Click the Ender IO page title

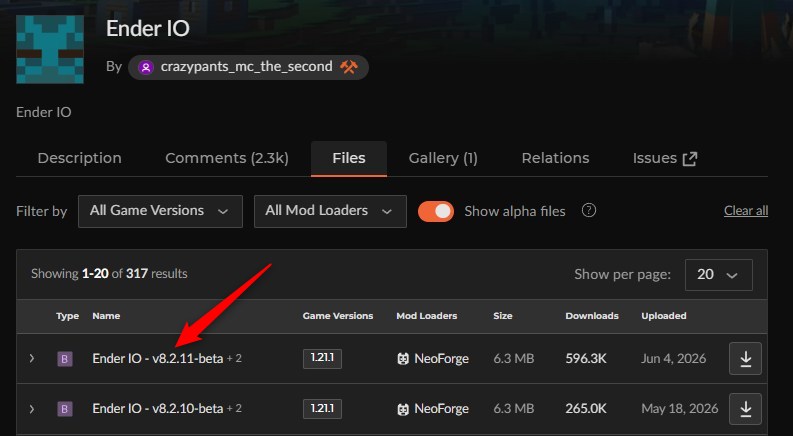(148, 28)
